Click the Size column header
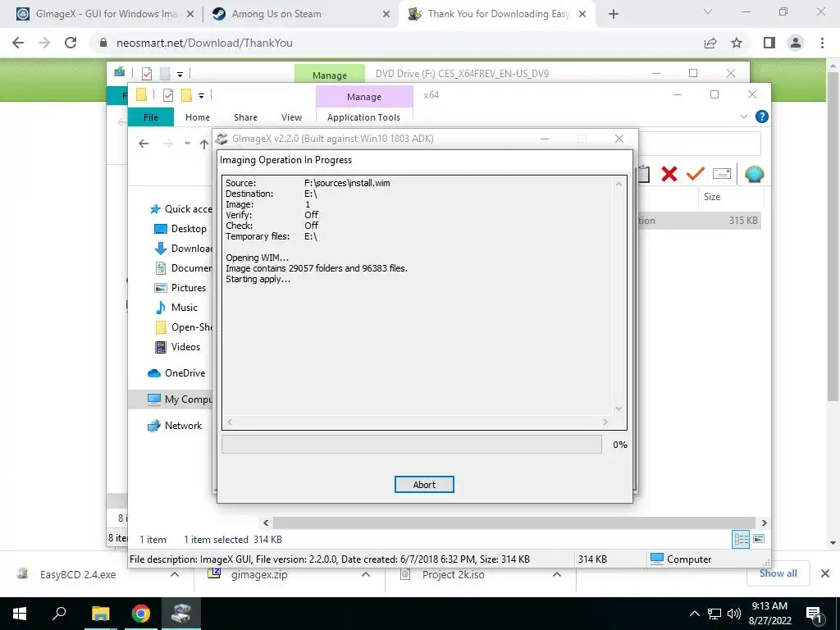Viewport: 840px width, 630px height. click(x=712, y=197)
